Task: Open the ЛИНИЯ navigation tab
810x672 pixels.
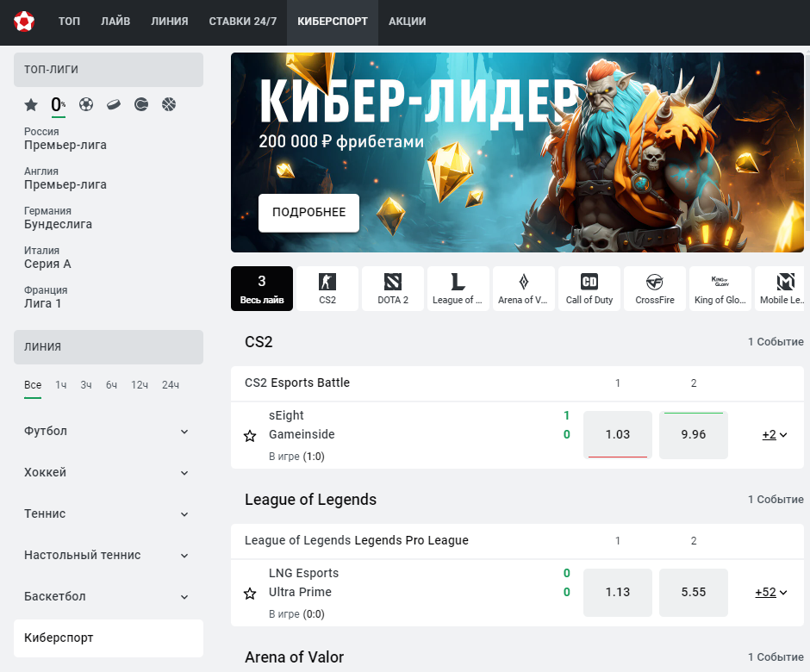Action: tap(170, 22)
